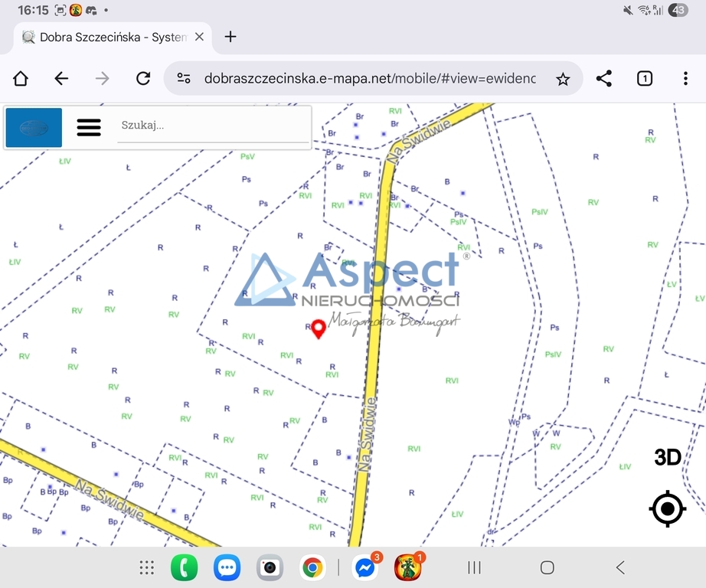Launch the Phone app

[x=184, y=567]
